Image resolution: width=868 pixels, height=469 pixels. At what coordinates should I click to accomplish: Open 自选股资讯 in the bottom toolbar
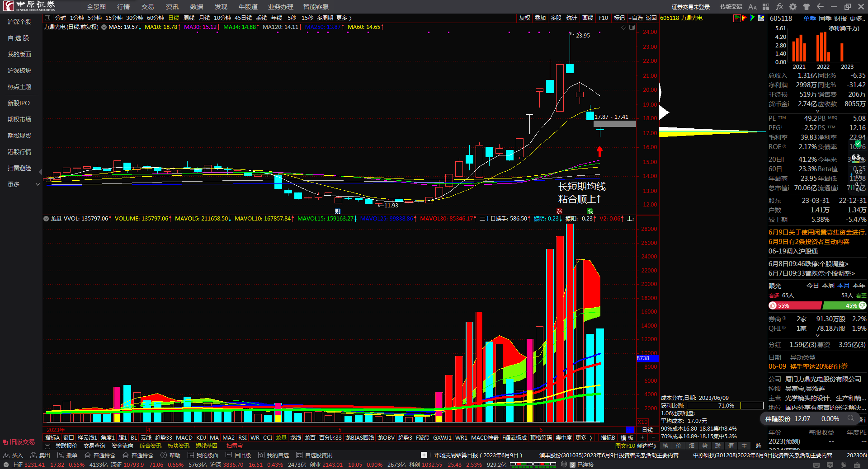[314, 455]
